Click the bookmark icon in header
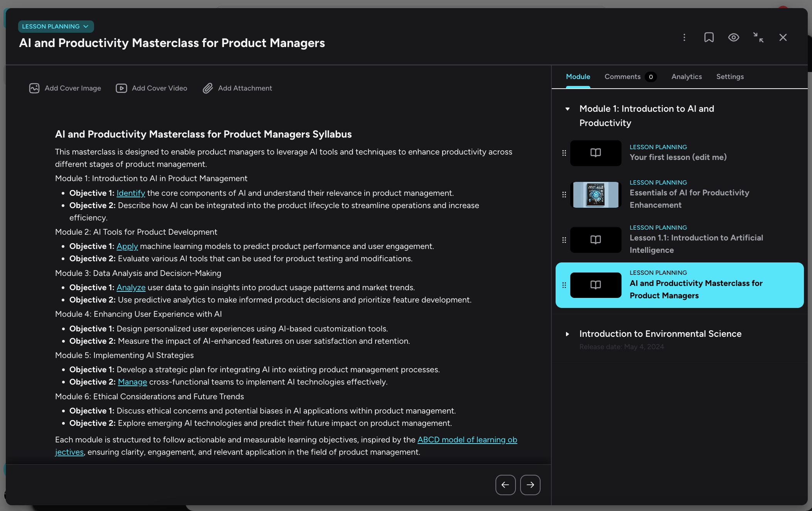Screen dimensions: 812x511 [709, 37]
